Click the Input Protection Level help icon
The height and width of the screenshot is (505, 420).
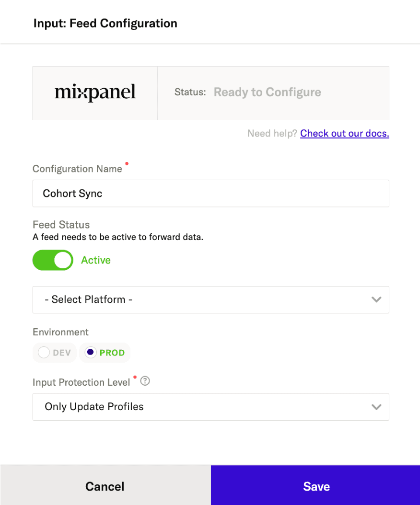(x=145, y=381)
